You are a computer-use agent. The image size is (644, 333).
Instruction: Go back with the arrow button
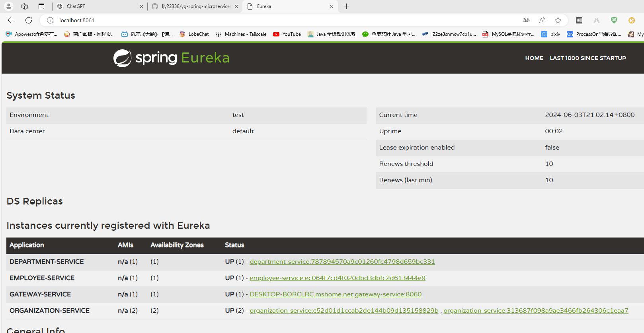11,20
